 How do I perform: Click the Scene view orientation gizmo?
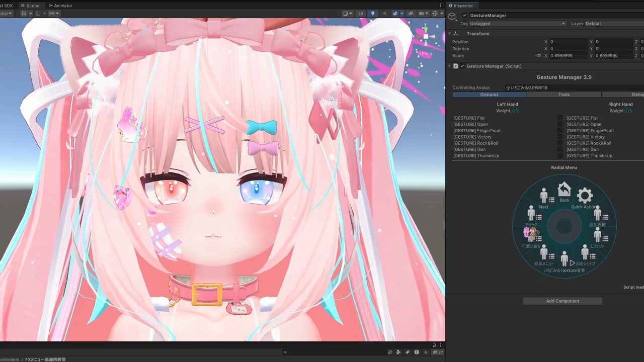pyautogui.click(x=426, y=36)
